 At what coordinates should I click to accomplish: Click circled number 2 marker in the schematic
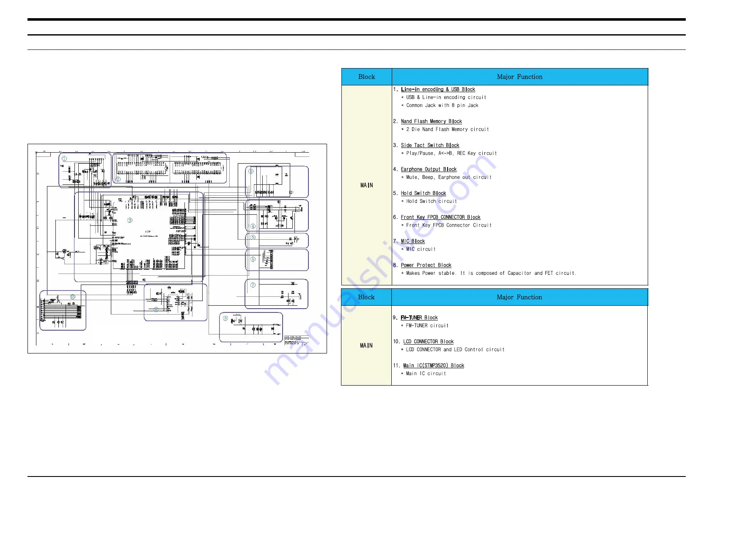click(118, 179)
